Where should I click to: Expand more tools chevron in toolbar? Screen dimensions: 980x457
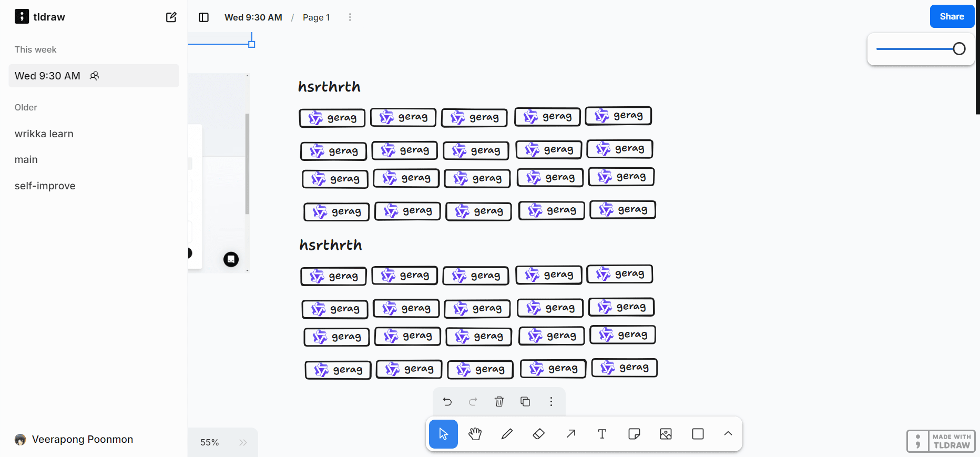(x=728, y=434)
